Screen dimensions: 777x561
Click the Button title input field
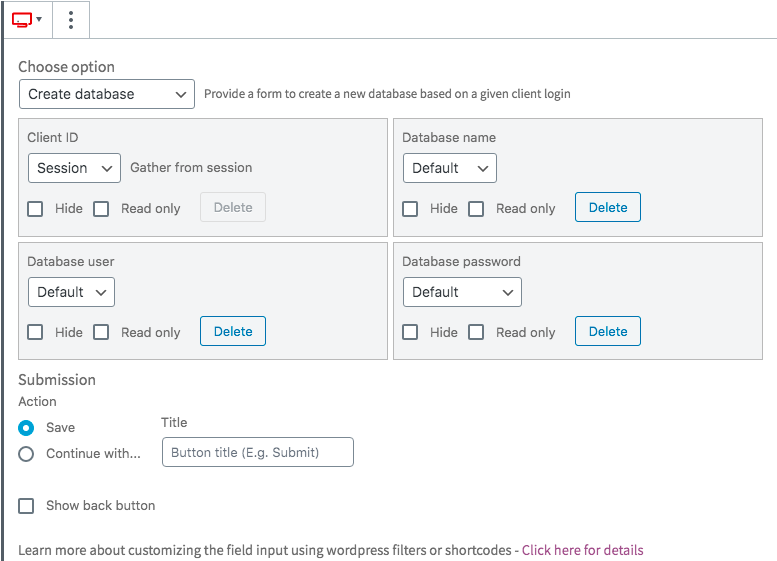258,452
